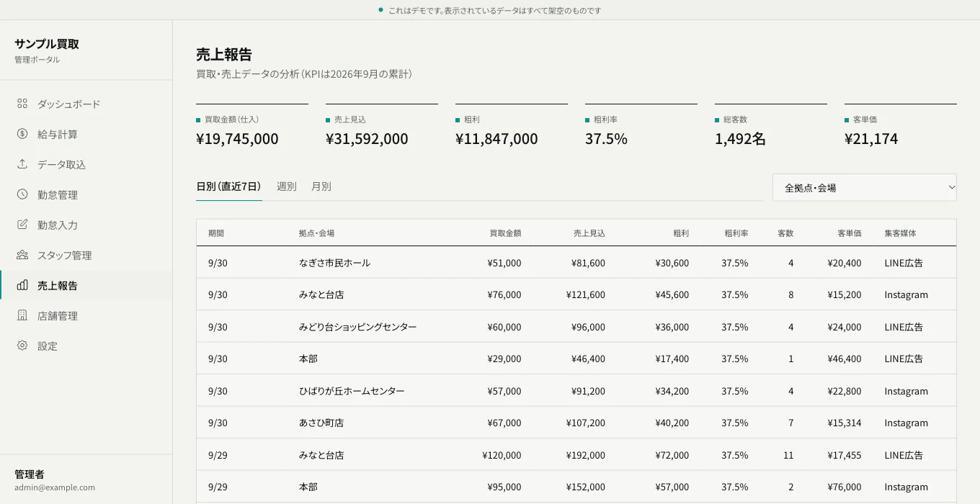Click ¥36,000 gross profit cell
Viewport: 980px width, 504px height.
(672, 327)
